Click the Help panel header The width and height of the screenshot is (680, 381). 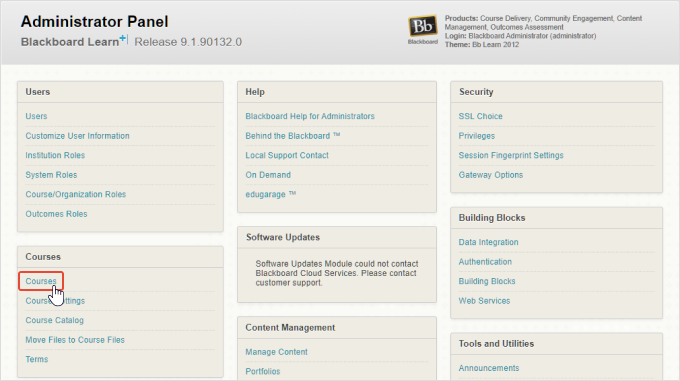coord(337,92)
